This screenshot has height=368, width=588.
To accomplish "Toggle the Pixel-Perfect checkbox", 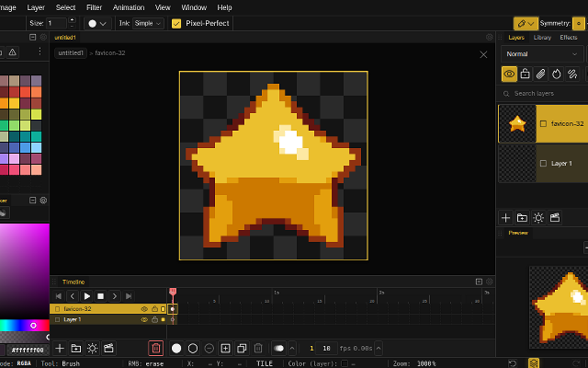I will (176, 23).
